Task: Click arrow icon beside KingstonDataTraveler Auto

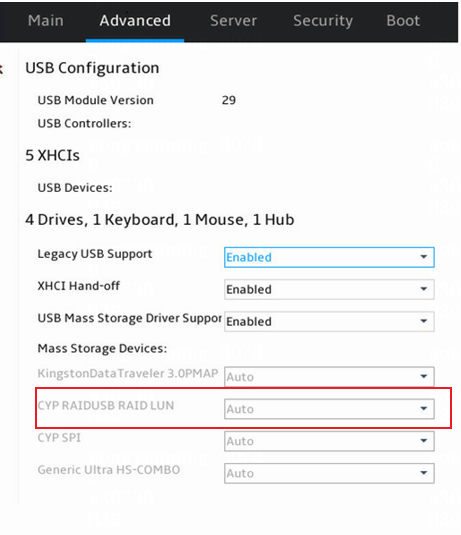Action: click(423, 376)
